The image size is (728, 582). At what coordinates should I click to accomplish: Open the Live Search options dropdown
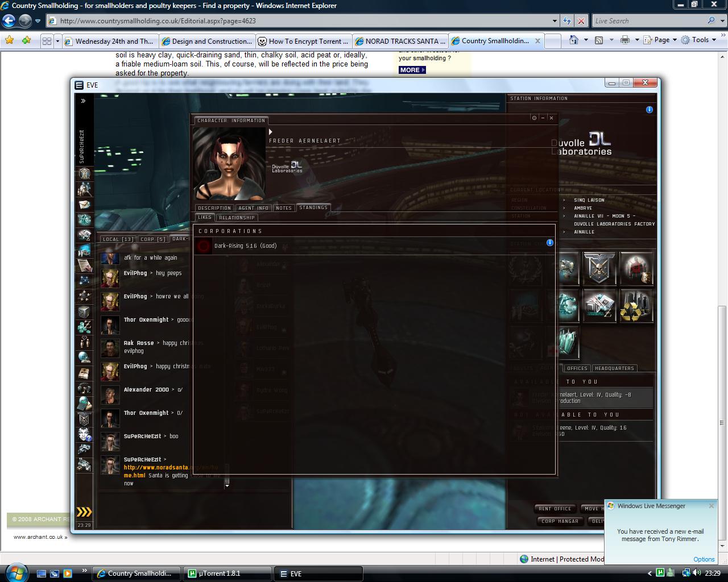[721, 20]
